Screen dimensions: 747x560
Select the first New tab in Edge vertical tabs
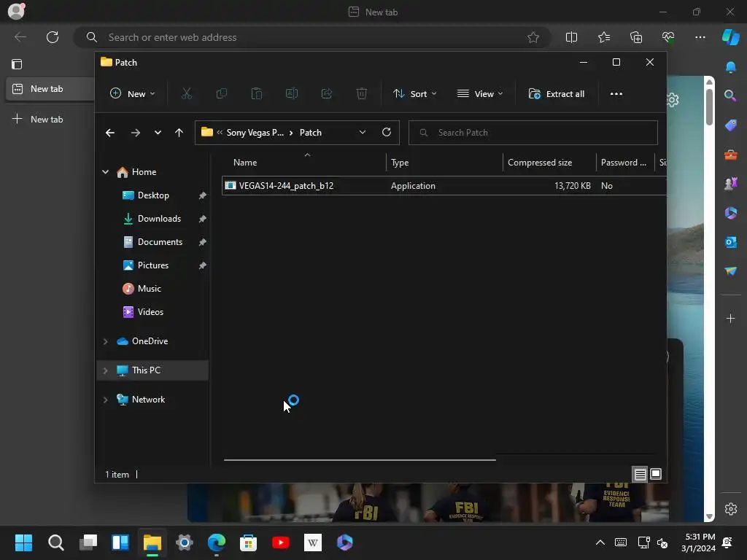[x=50, y=89]
